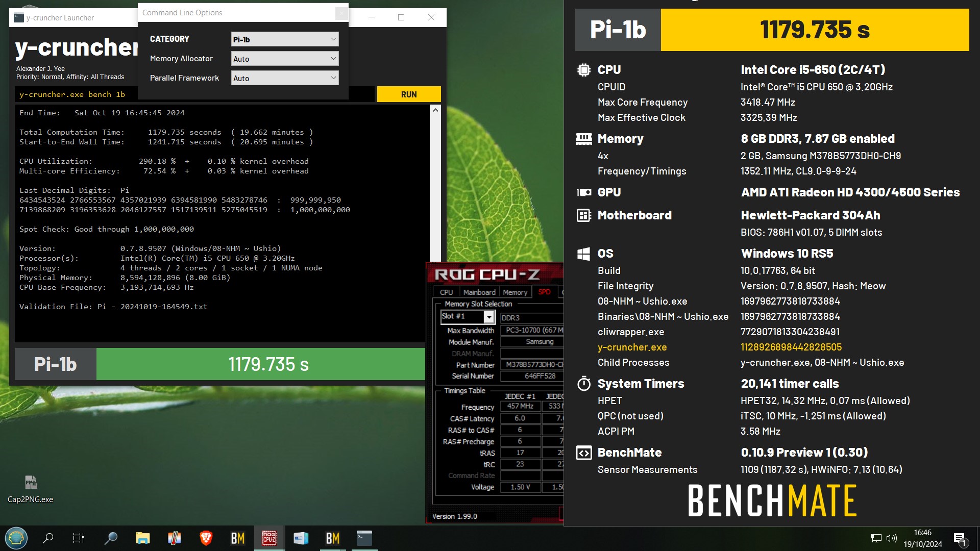Click 'Spot Check: Good through 1,000,000,000' line
The width and height of the screenshot is (980, 551).
pos(107,229)
